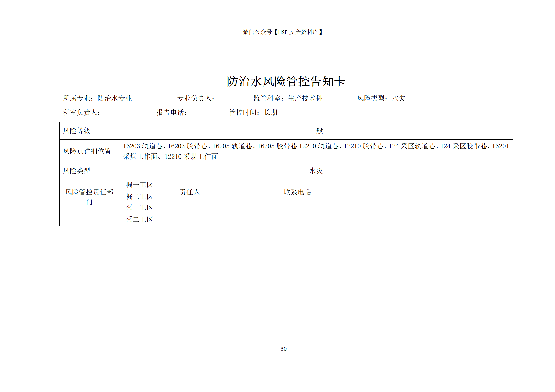This screenshot has width=555, height=392.
Task: Click the 监管科室：生产技术科 text
Action: tap(288, 98)
